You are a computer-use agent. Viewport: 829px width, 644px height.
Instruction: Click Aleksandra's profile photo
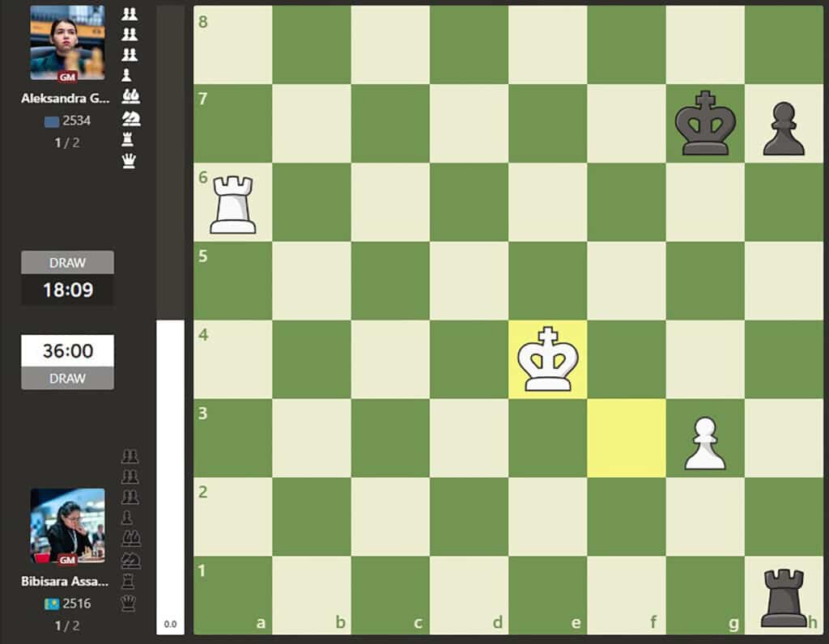(x=67, y=43)
